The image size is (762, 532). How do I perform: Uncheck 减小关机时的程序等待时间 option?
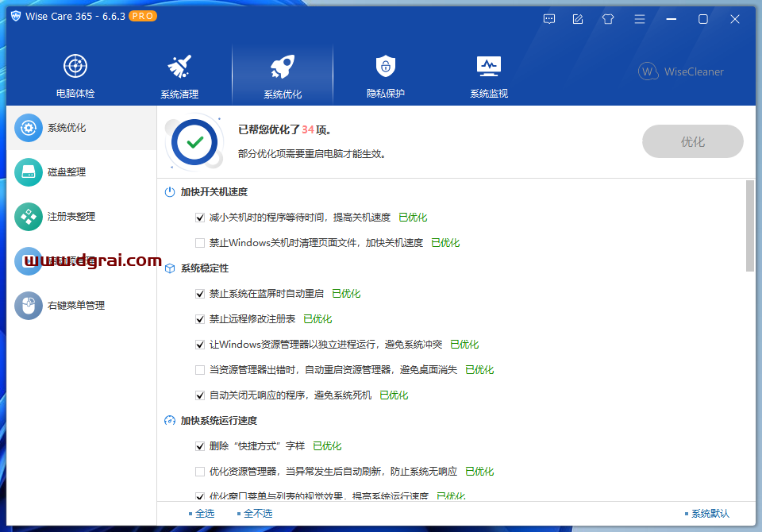[200, 218]
